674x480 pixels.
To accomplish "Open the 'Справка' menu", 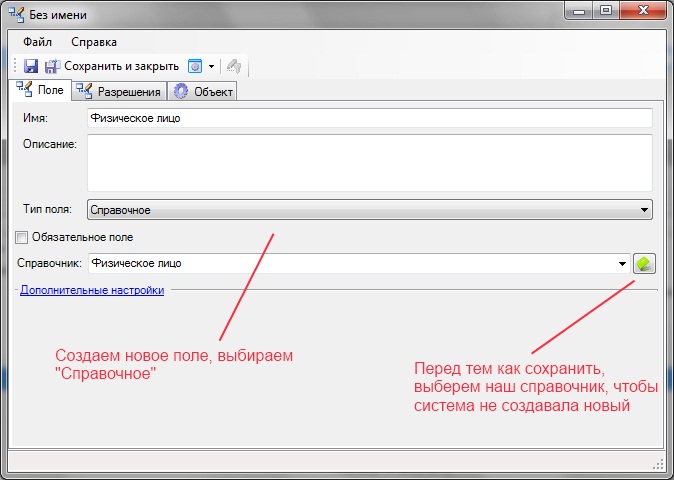I will tap(94, 42).
